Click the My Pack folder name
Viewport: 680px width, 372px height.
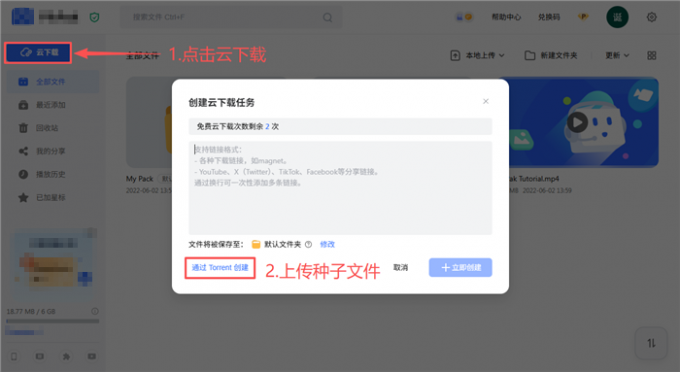point(140,179)
